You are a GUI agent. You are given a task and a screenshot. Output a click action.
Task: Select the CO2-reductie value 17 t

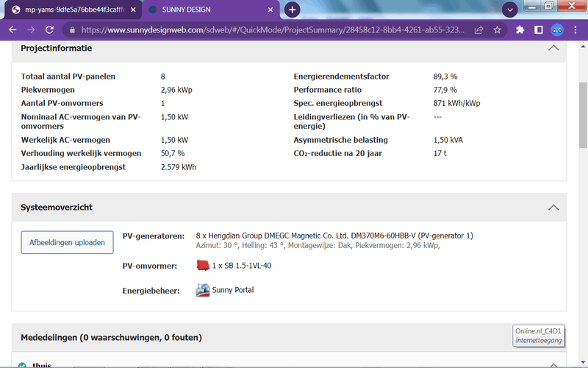[x=440, y=153]
